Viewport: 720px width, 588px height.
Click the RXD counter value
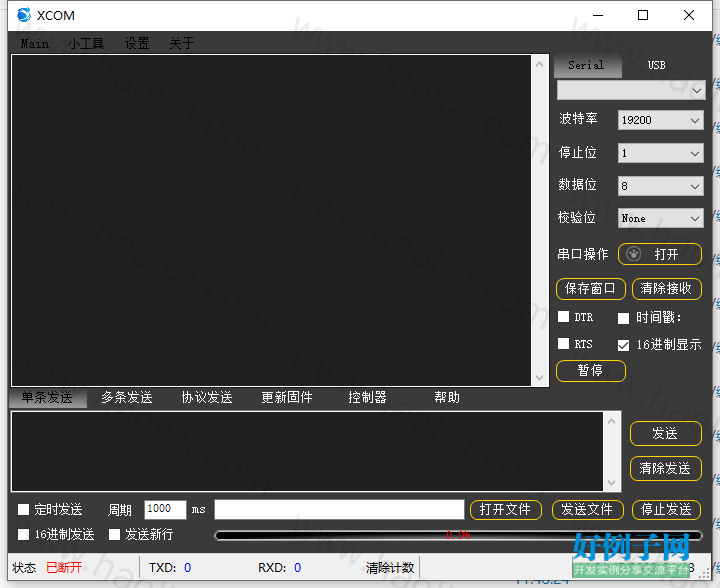[298, 568]
